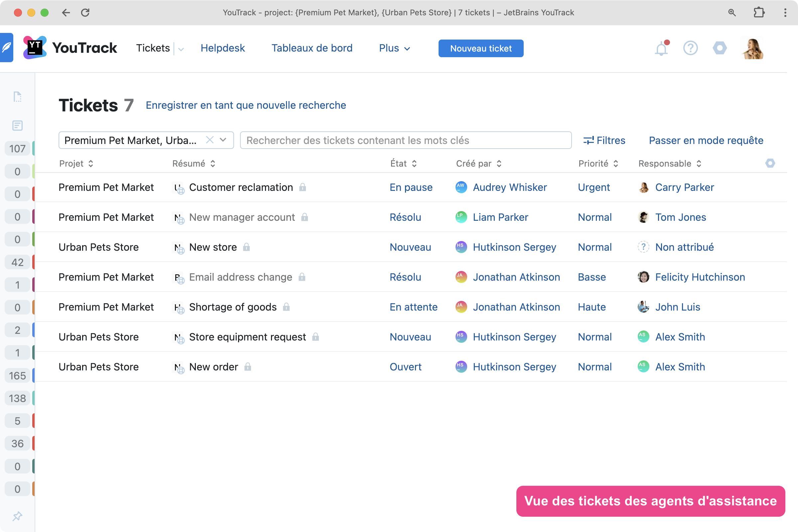The height and width of the screenshot is (532, 798).
Task: Click Enregistrer en tant que nouvelle recherche
Action: 246,105
